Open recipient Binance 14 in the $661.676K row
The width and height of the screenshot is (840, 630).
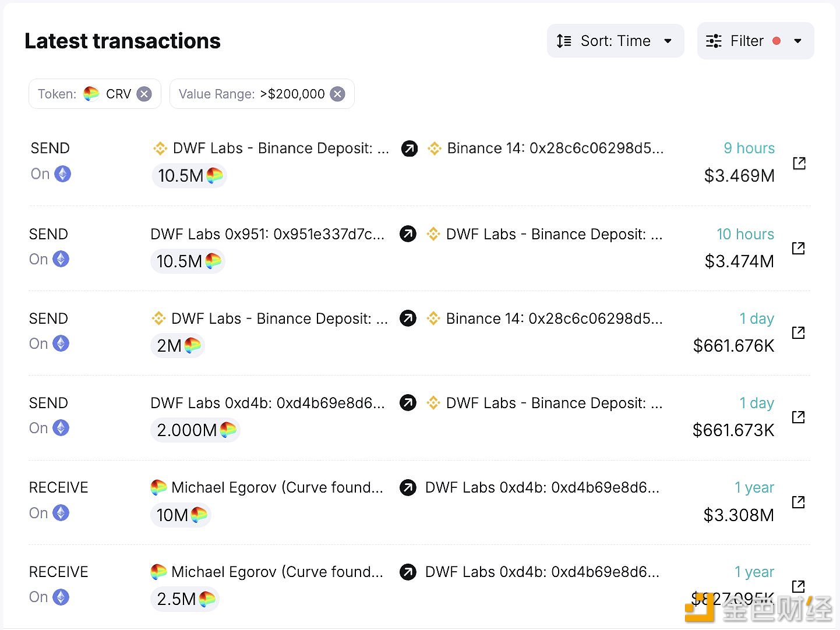coord(545,318)
